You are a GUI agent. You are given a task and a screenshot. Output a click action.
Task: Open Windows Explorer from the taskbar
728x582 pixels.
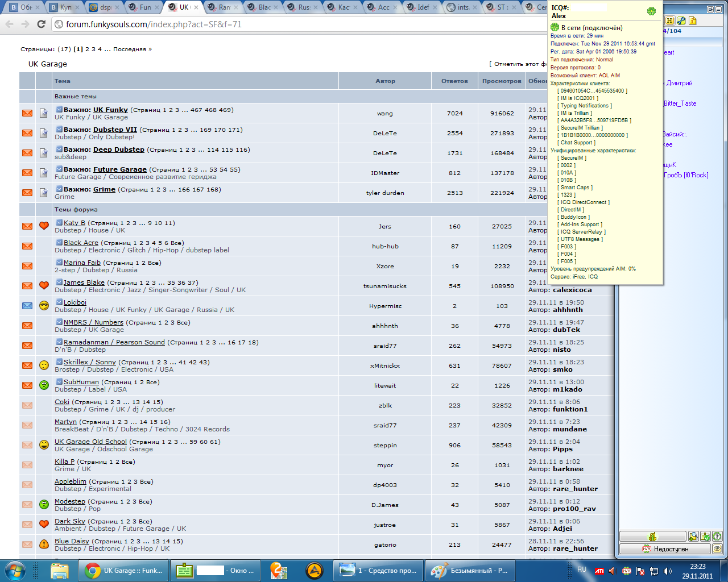click(59, 570)
